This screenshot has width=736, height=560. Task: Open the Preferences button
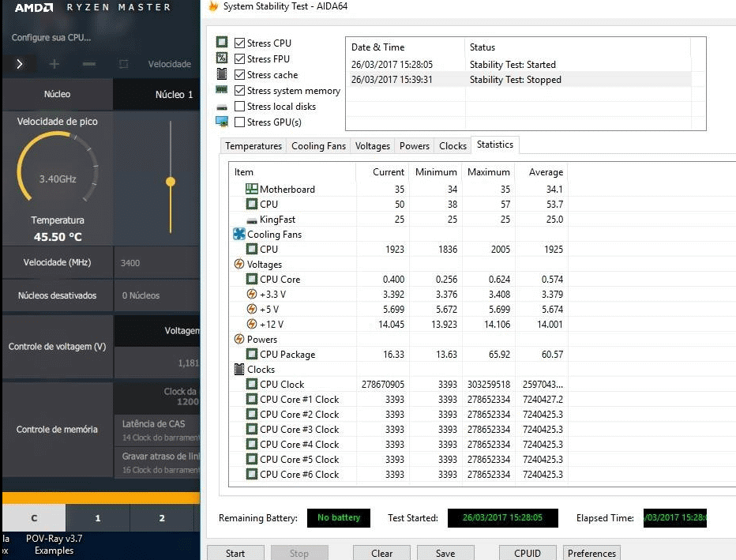pyautogui.click(x=591, y=553)
